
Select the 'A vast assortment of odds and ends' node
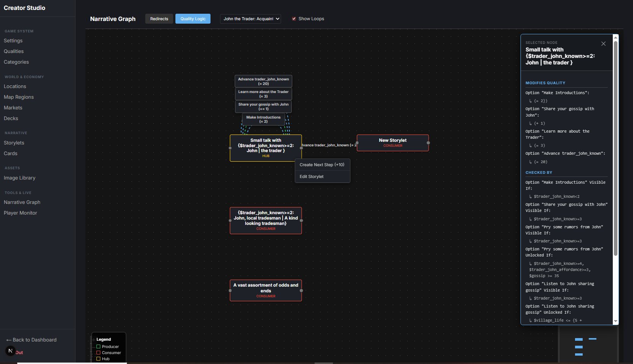(266, 290)
